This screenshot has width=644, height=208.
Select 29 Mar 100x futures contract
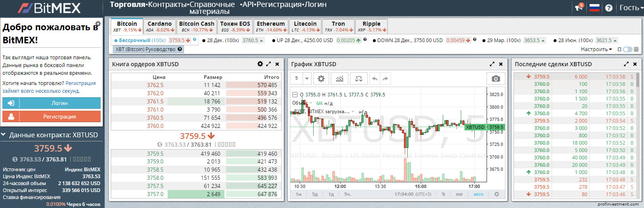pyautogui.click(x=514, y=40)
